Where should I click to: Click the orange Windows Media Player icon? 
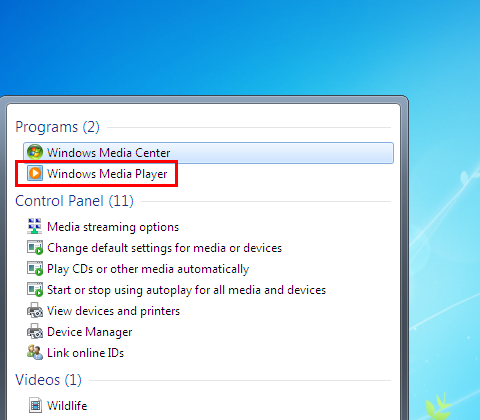35,173
